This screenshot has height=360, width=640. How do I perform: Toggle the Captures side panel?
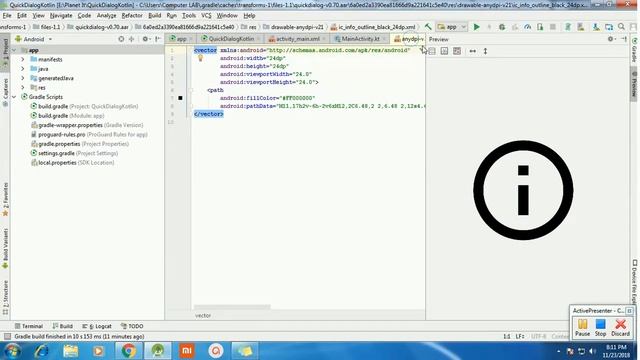point(5,92)
